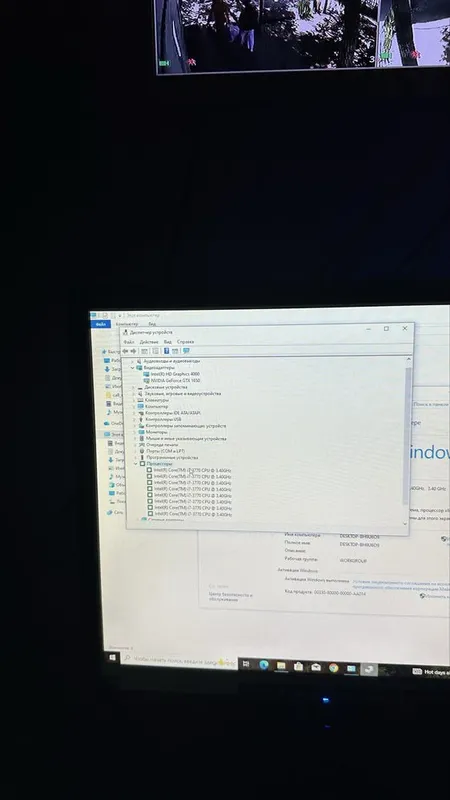The height and width of the screenshot is (800, 450).
Task: Click the Audio inputs and outputs (Аудиовходы) speaker icon
Action: 139,361
